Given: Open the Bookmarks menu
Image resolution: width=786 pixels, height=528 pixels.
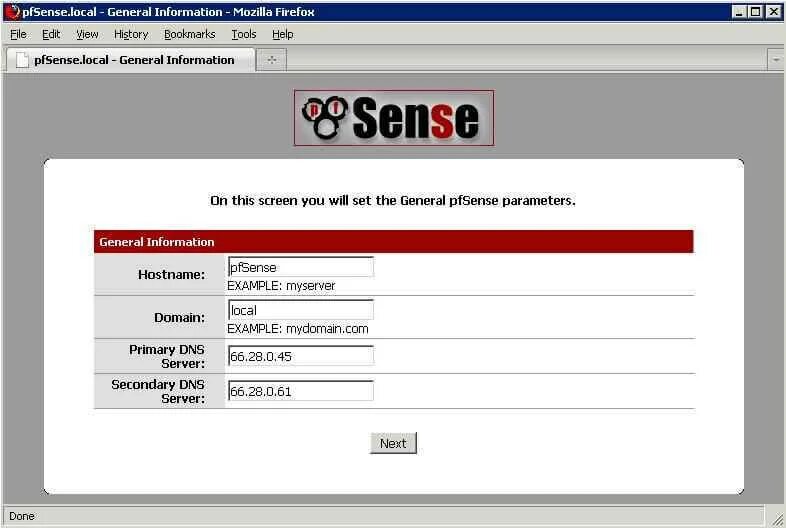Looking at the screenshot, I should point(189,34).
